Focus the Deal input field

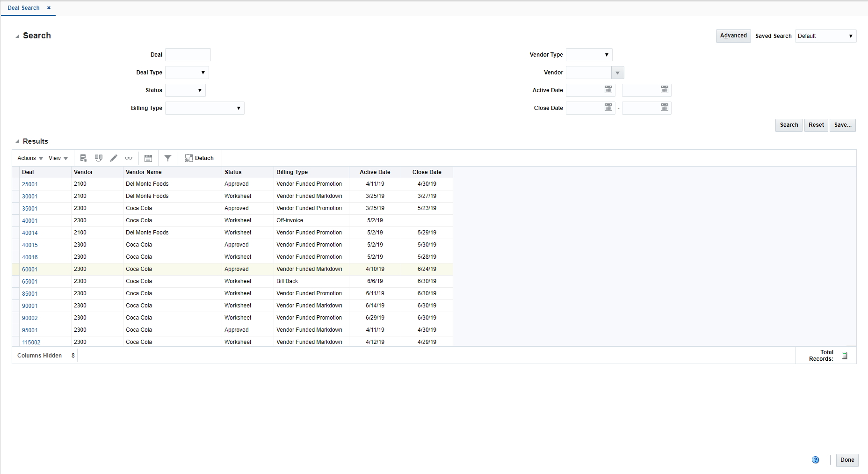coord(188,55)
